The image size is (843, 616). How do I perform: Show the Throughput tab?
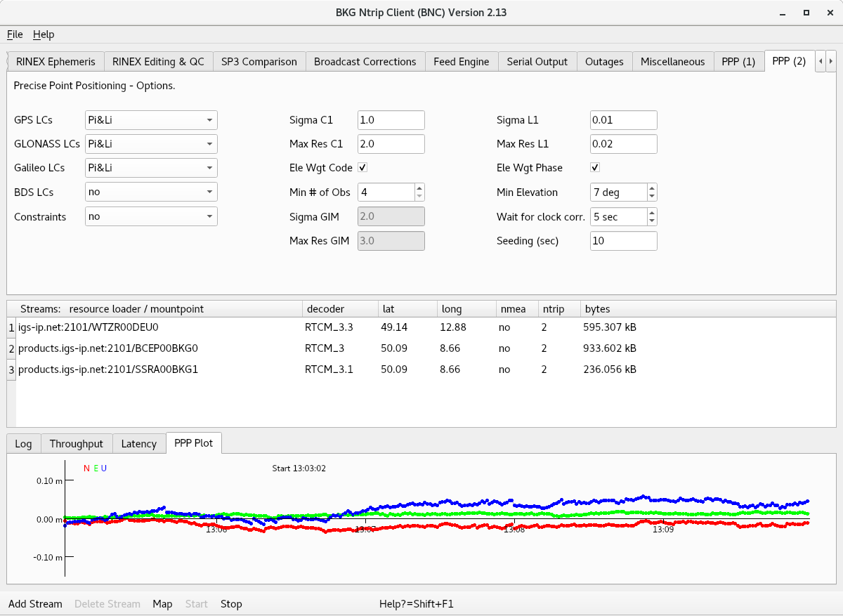(77, 444)
